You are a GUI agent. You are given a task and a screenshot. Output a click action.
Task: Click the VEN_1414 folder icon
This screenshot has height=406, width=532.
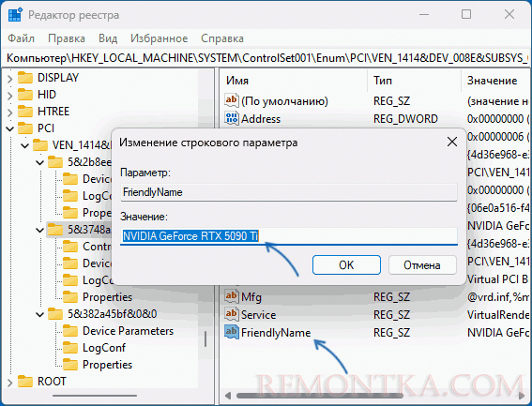[x=40, y=145]
